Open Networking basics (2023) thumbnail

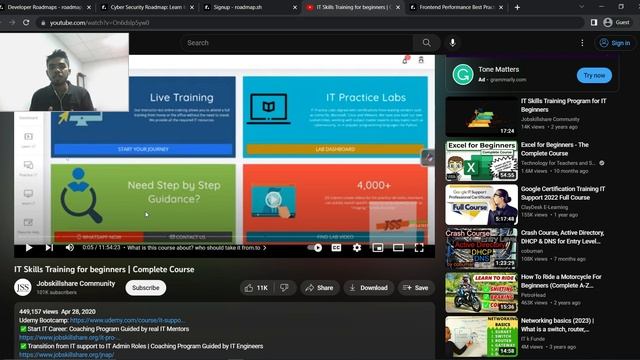coord(482,337)
